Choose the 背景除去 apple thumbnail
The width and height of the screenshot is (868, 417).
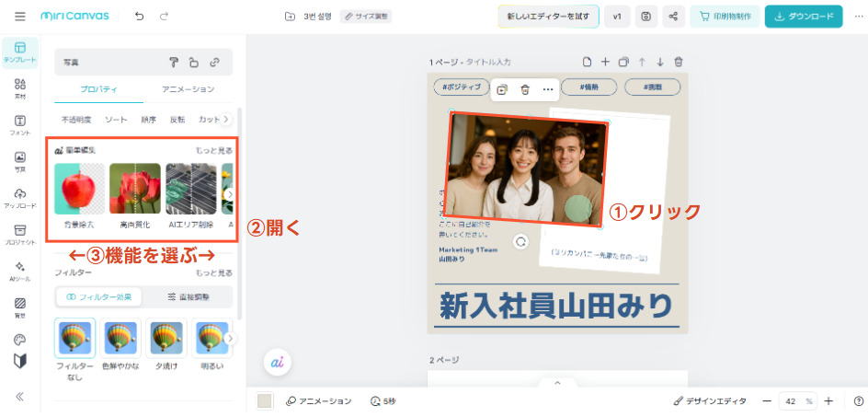click(x=79, y=189)
